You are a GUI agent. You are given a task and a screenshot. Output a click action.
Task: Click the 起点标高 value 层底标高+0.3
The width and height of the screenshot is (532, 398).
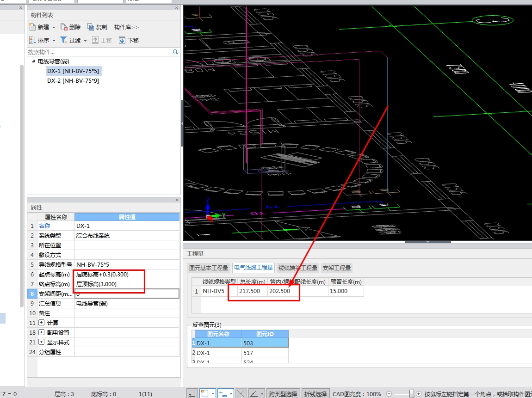(x=127, y=274)
